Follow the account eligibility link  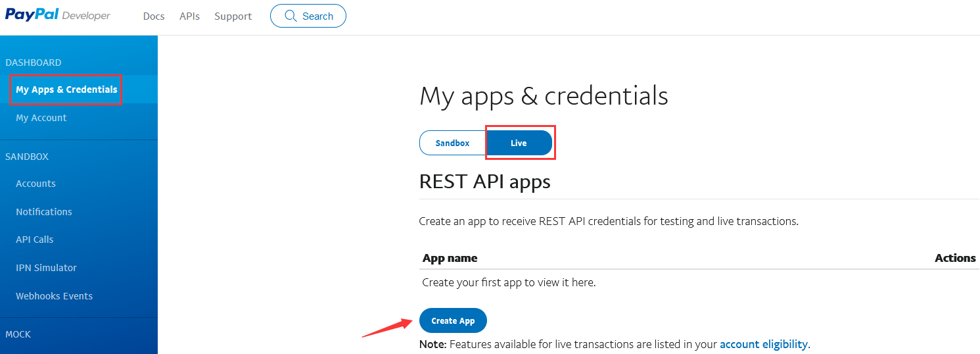764,344
